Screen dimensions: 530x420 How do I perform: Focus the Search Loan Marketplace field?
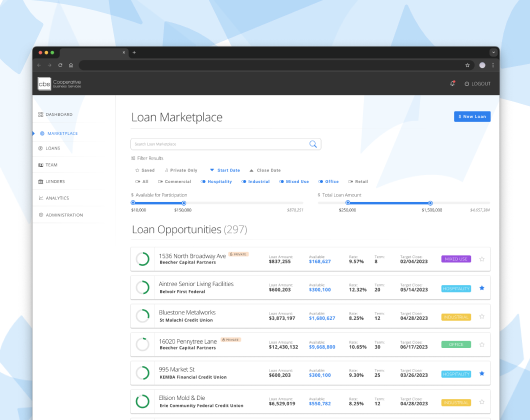pos(226,144)
